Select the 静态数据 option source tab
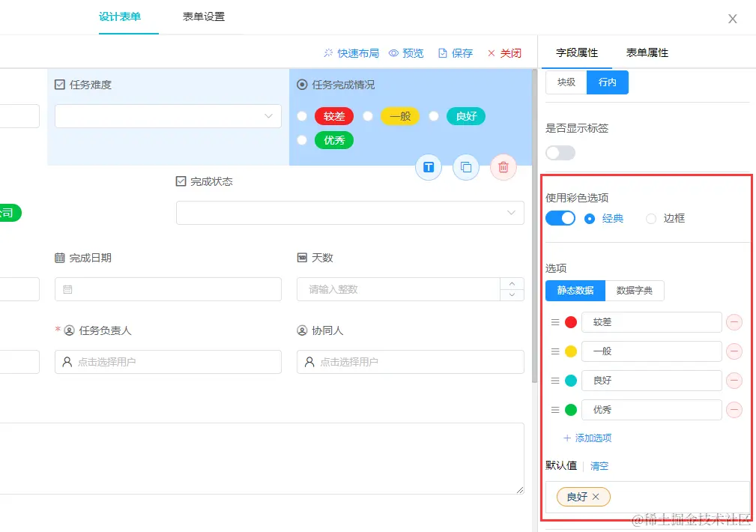The height and width of the screenshot is (532, 756). pos(575,291)
